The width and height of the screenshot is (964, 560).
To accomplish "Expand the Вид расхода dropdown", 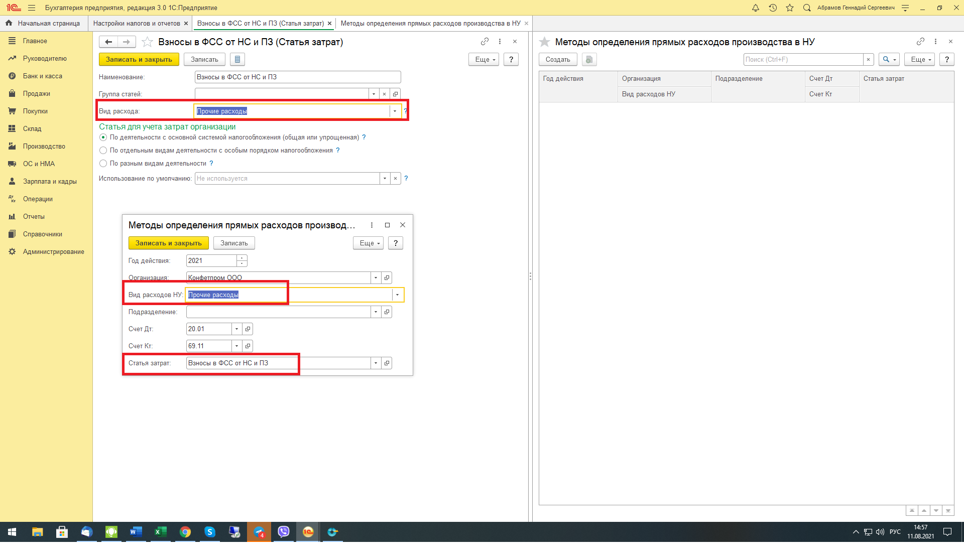I will (395, 111).
